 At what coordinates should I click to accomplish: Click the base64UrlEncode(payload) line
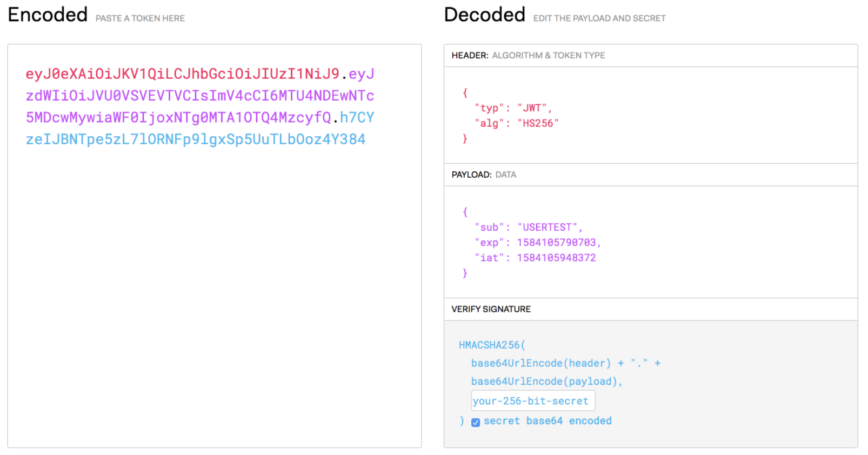(546, 382)
